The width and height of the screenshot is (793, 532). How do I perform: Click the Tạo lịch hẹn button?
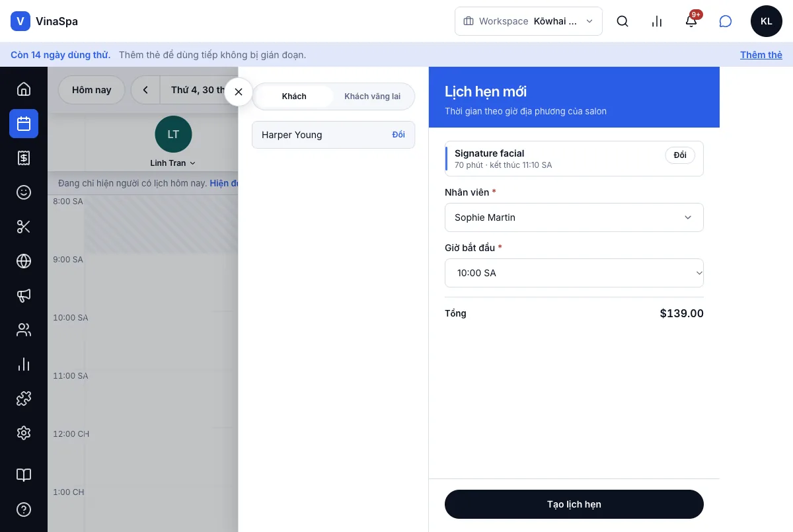coord(574,504)
